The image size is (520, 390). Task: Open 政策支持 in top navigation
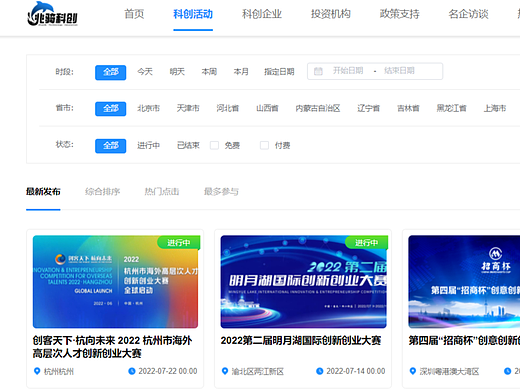(399, 14)
